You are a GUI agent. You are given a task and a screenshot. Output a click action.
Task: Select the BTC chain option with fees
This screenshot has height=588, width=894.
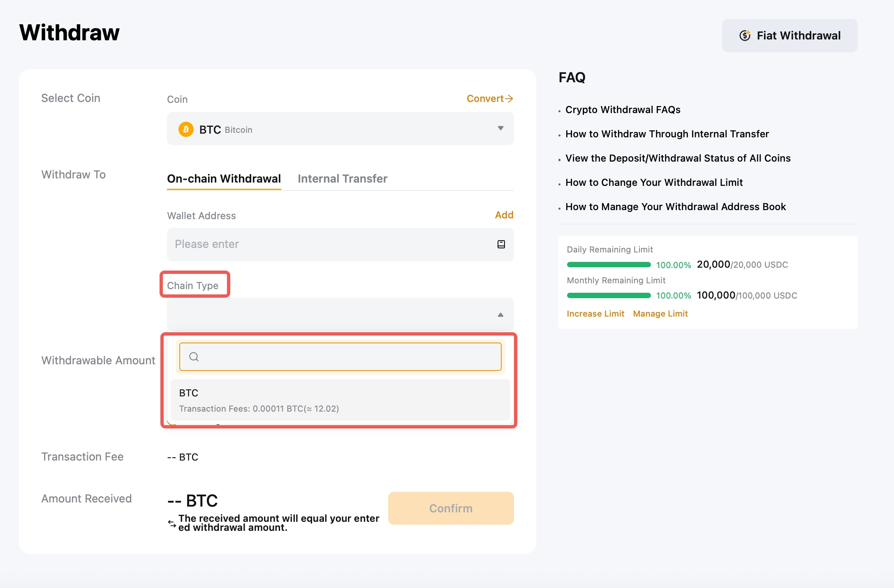click(x=340, y=400)
